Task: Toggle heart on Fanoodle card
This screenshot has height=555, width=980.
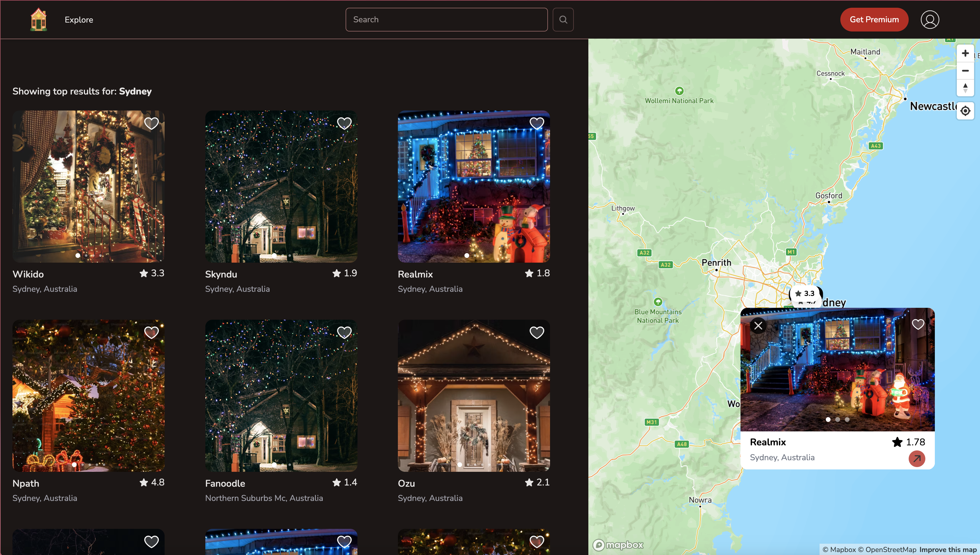Action: 344,332
